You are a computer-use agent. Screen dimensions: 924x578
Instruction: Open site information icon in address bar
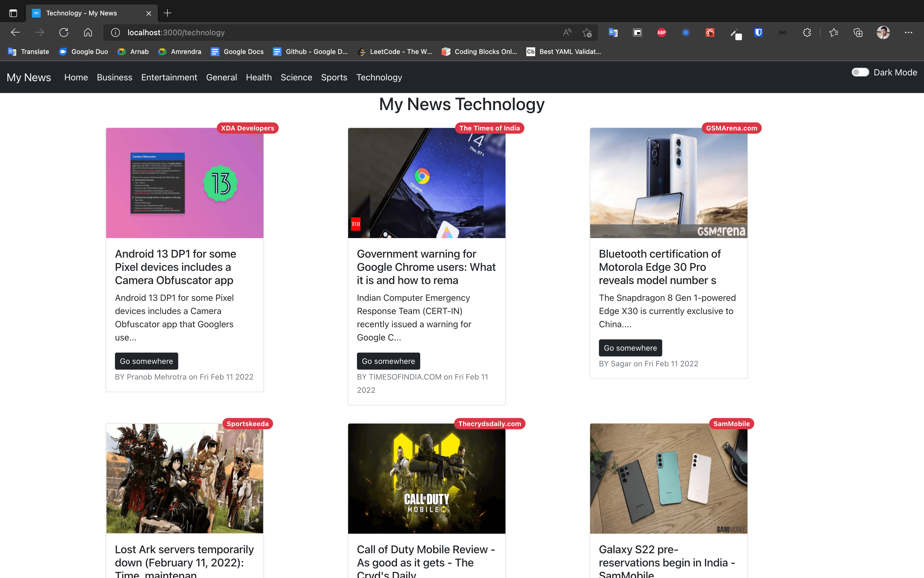pyautogui.click(x=115, y=32)
